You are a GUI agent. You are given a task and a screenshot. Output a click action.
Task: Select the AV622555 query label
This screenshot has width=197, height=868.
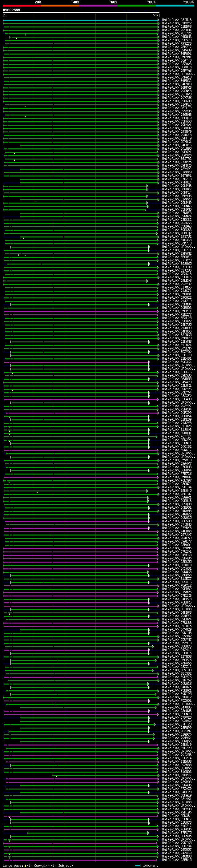pos(11,10)
